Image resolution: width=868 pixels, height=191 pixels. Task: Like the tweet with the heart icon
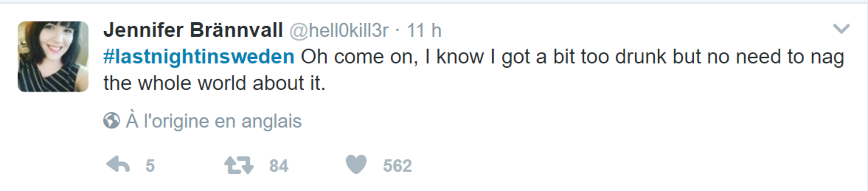(356, 164)
